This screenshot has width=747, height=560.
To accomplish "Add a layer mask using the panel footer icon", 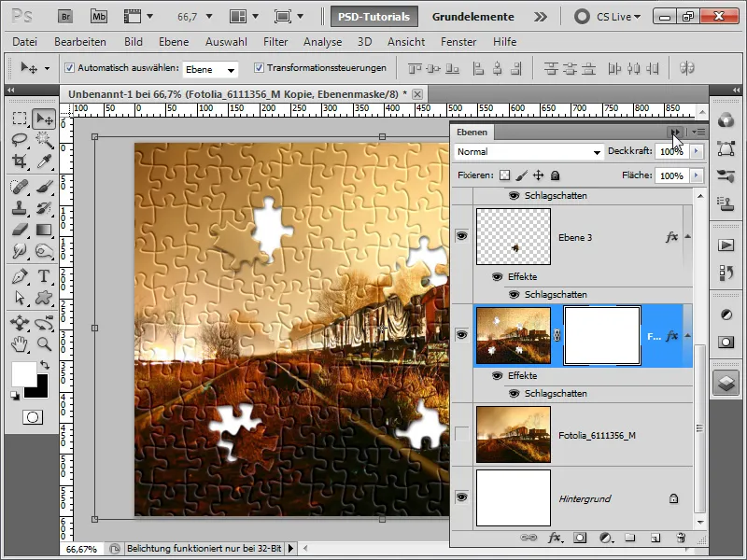I will point(580,539).
